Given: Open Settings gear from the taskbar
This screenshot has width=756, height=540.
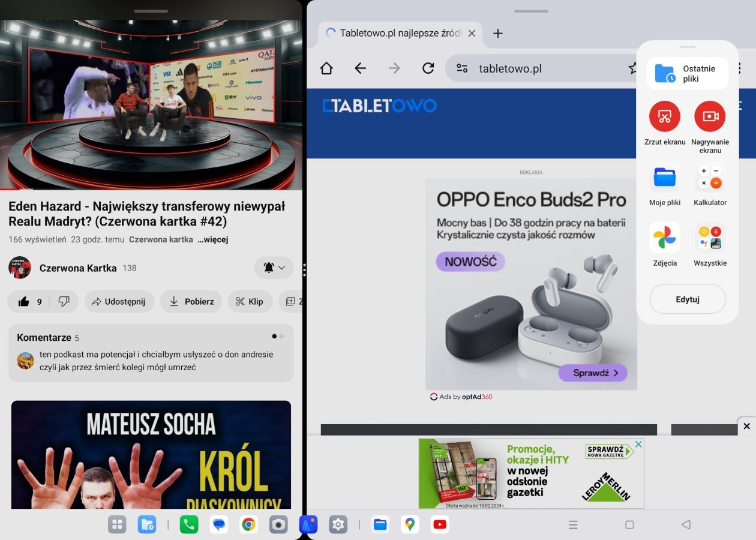Looking at the screenshot, I should pos(338,525).
